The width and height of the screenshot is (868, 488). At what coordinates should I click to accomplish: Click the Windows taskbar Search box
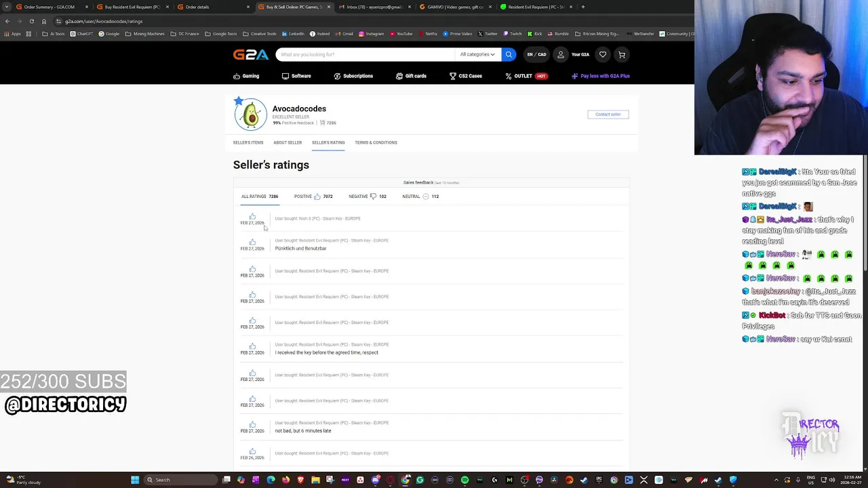point(179,480)
